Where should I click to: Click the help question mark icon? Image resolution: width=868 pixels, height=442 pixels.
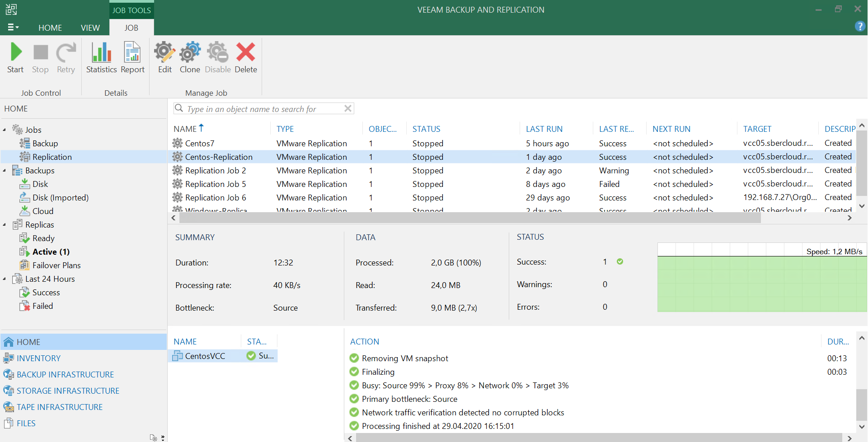pos(860,26)
